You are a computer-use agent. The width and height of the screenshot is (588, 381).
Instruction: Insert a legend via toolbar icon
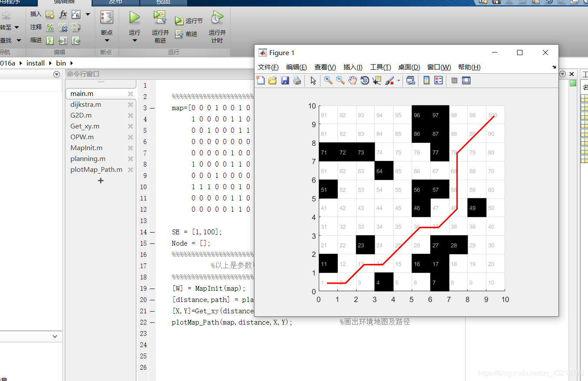tap(439, 80)
